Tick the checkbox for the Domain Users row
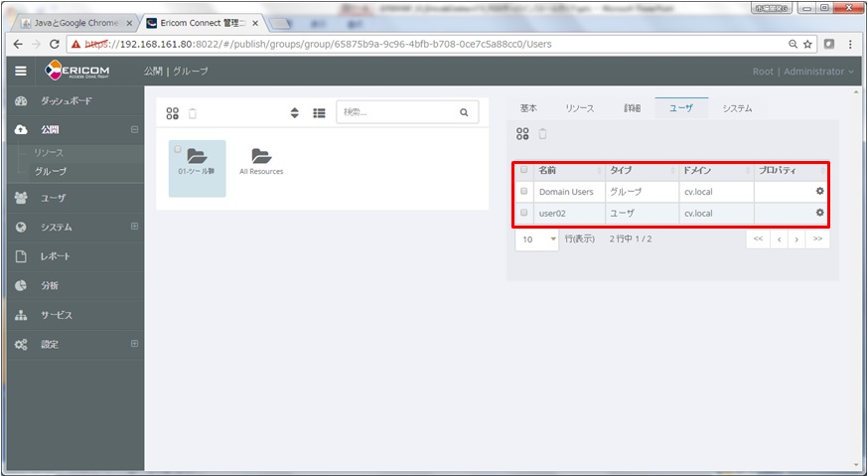868x476 pixels. (x=524, y=191)
